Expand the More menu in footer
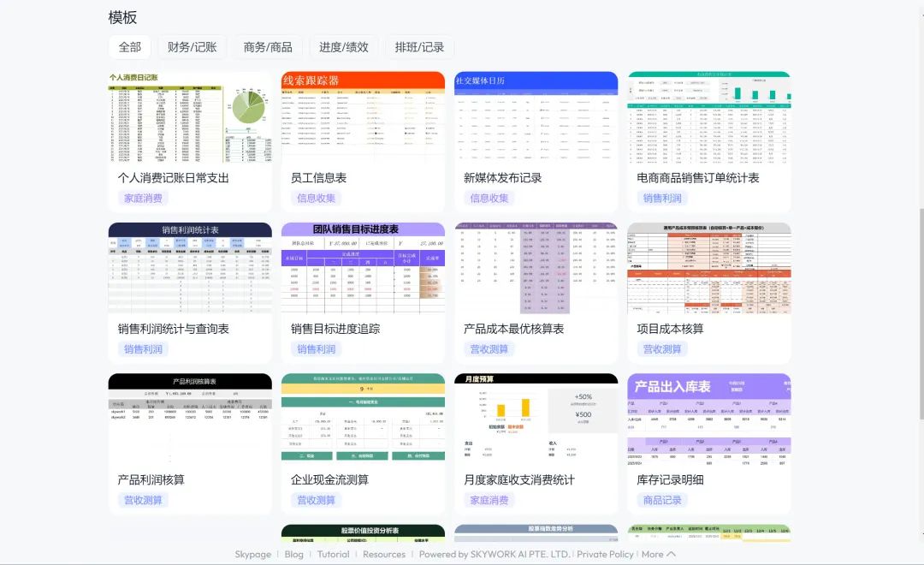 tap(659, 554)
